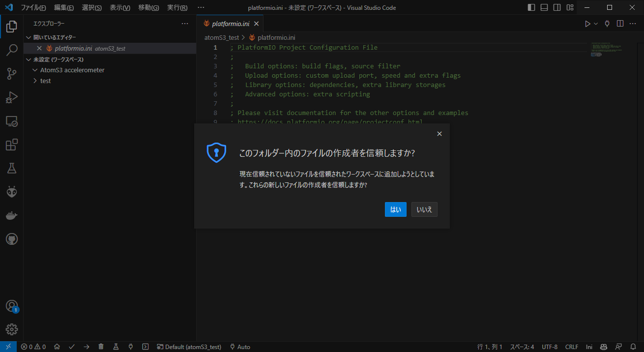Image resolution: width=644 pixels, height=352 pixels.
Task: Open the ファイル(F) menu
Action: [33, 8]
